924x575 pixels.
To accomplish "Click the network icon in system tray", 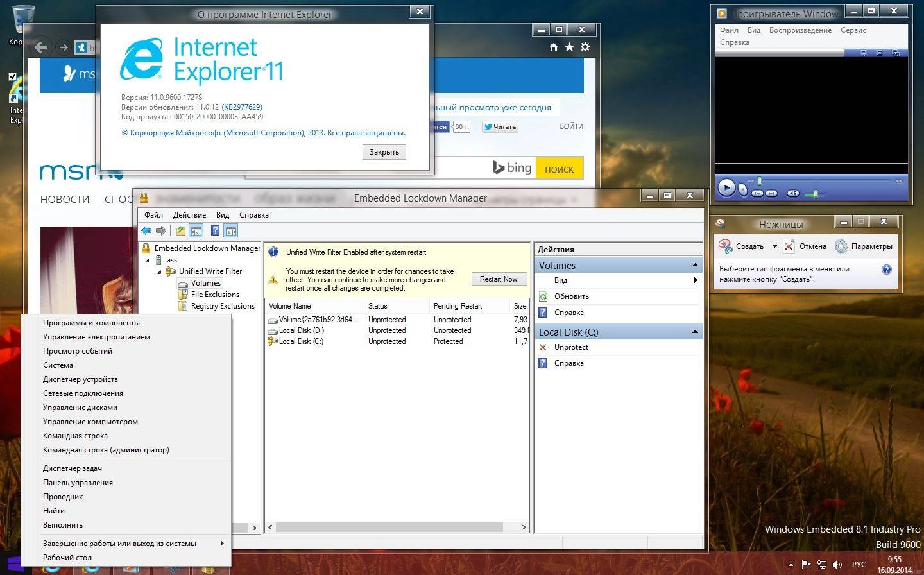I will tap(821, 565).
